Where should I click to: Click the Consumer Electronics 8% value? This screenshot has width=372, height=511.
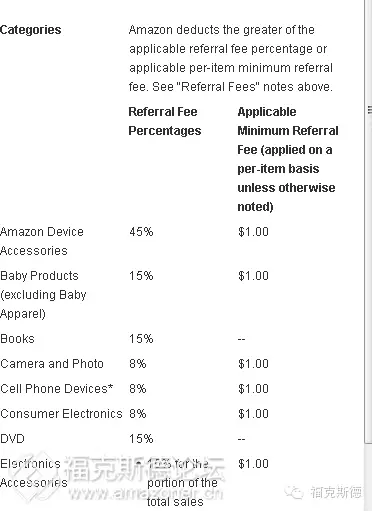[138, 414]
